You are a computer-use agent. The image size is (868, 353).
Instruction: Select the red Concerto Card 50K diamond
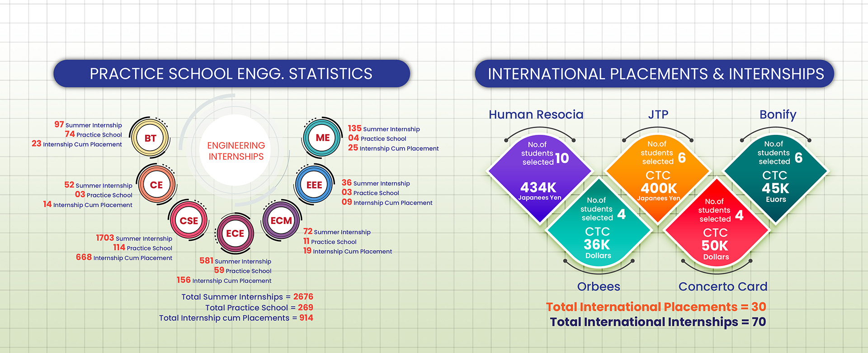(x=716, y=232)
